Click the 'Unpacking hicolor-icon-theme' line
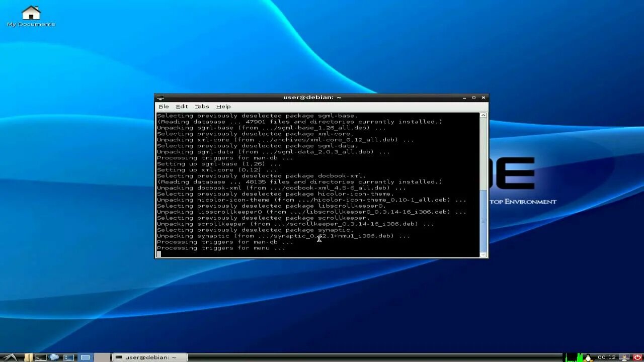This screenshot has height=362, width=644. click(x=311, y=200)
